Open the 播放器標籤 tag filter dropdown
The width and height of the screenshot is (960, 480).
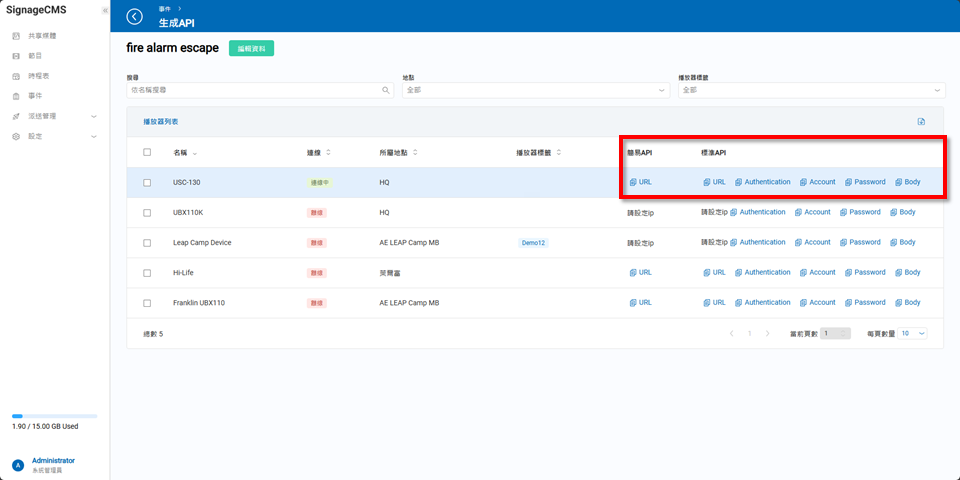(x=810, y=90)
